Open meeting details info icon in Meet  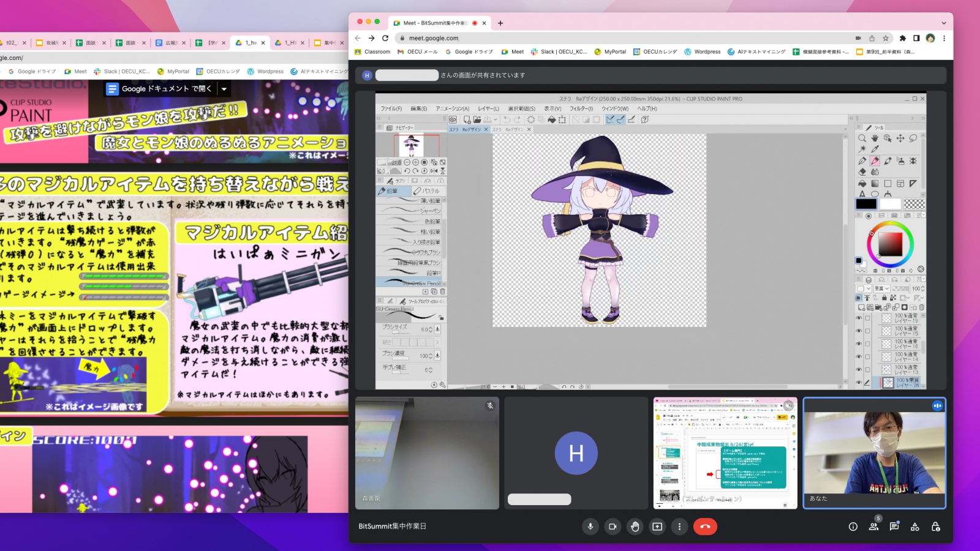853,527
